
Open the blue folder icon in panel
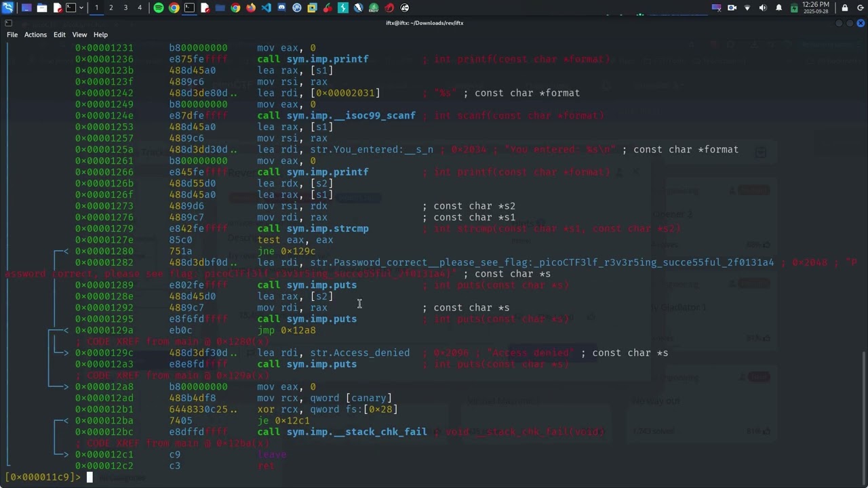tap(220, 7)
